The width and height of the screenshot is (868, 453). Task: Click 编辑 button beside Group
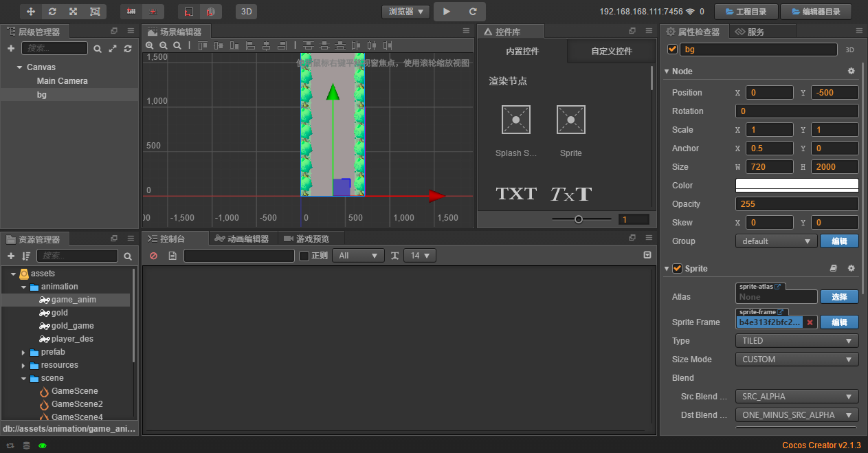(839, 241)
